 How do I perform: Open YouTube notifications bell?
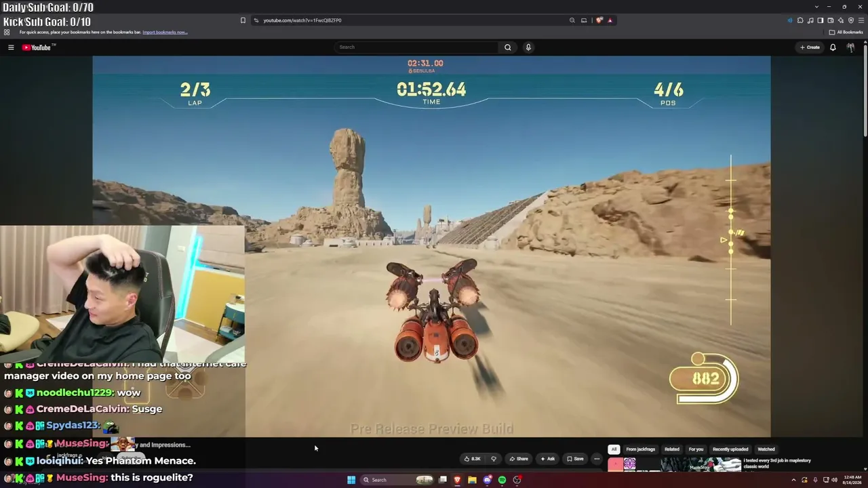pyautogui.click(x=833, y=47)
